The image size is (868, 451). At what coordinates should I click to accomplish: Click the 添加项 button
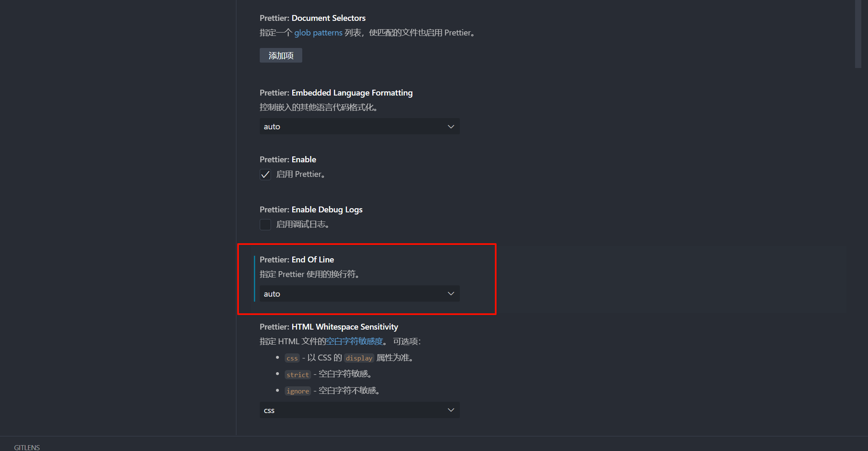pyautogui.click(x=281, y=55)
